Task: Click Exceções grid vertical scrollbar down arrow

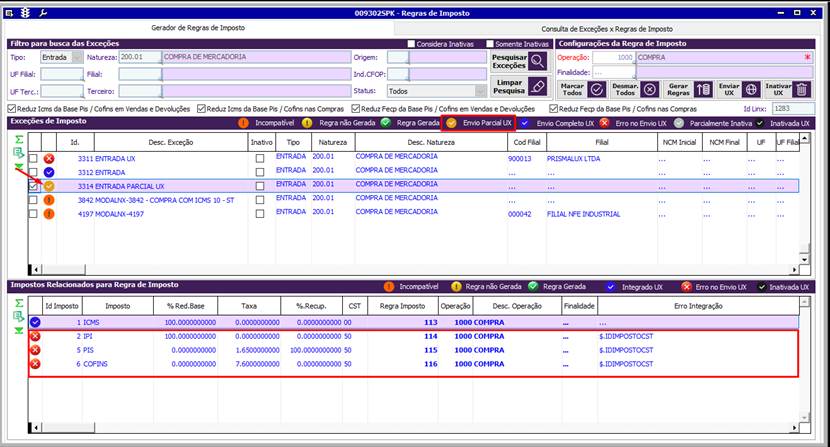Action: pyautogui.click(x=805, y=260)
